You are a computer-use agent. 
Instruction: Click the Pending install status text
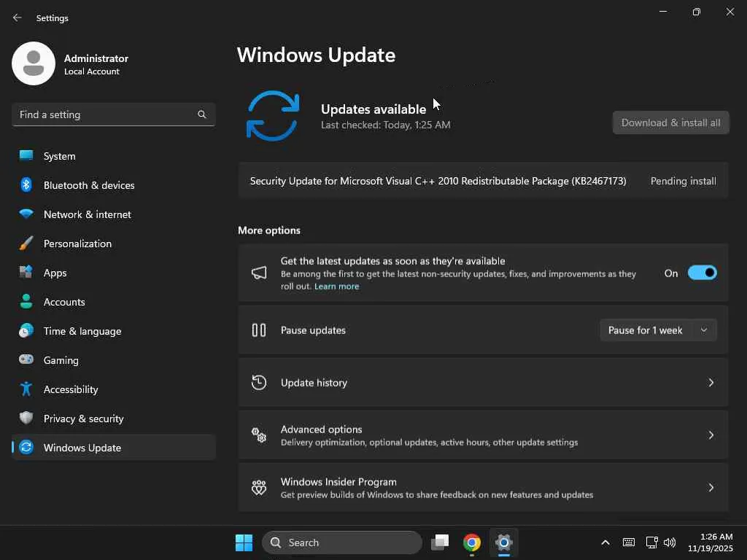pyautogui.click(x=683, y=181)
